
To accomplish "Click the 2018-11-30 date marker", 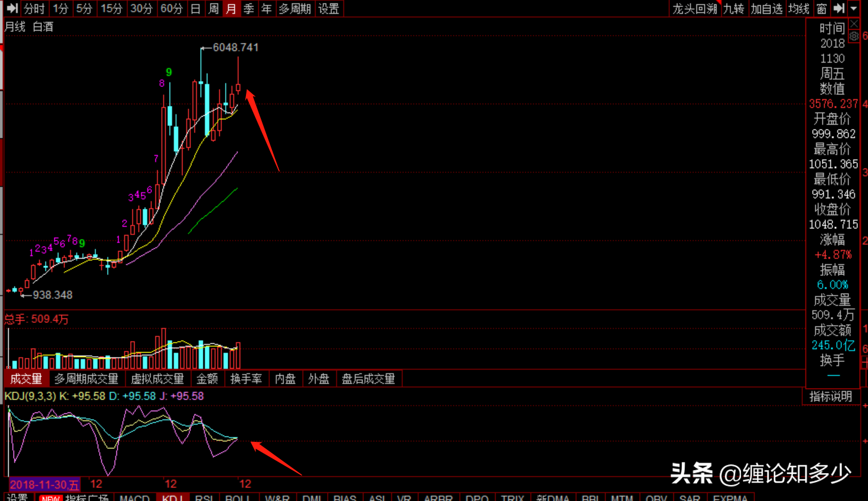I will pos(44,484).
